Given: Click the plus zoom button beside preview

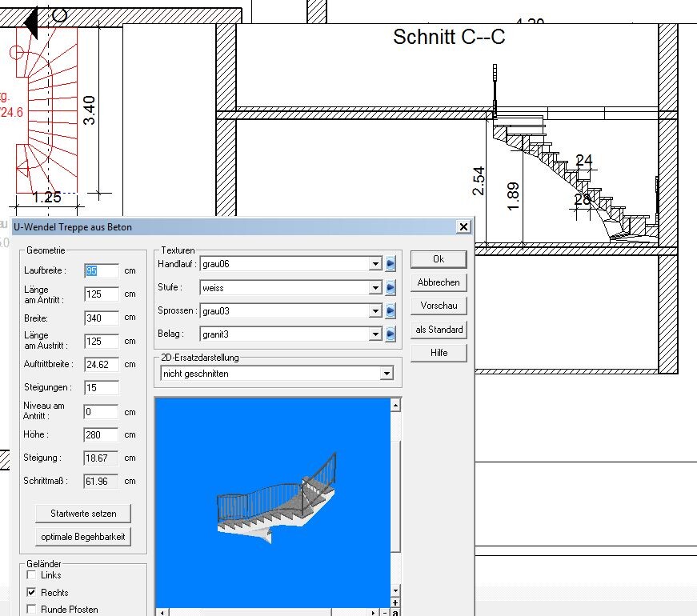Looking at the screenshot, I should click(396, 602).
